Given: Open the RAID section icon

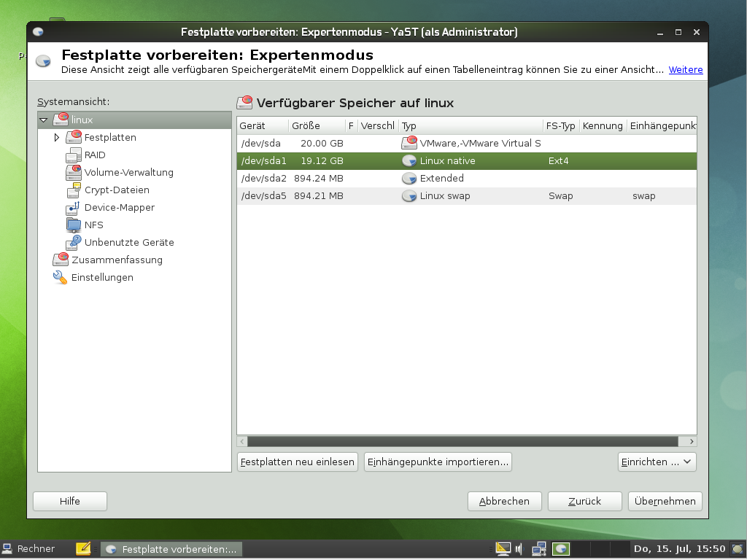Looking at the screenshot, I should click(x=74, y=155).
